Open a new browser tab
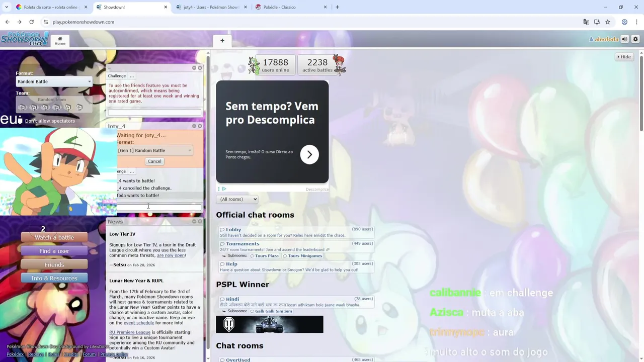Screen dimensions: 644x362 337,7
